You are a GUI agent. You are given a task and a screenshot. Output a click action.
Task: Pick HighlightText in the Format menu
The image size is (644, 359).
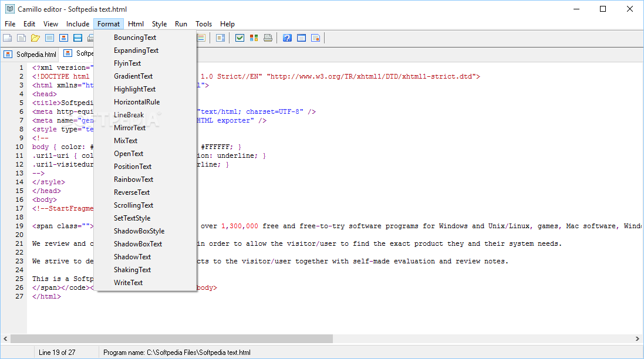click(x=146, y=89)
